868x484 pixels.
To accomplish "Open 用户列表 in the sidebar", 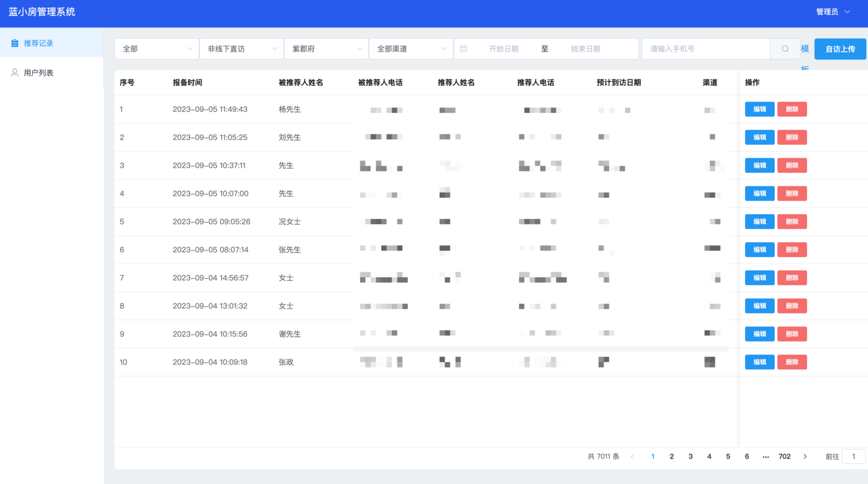I will [x=38, y=73].
